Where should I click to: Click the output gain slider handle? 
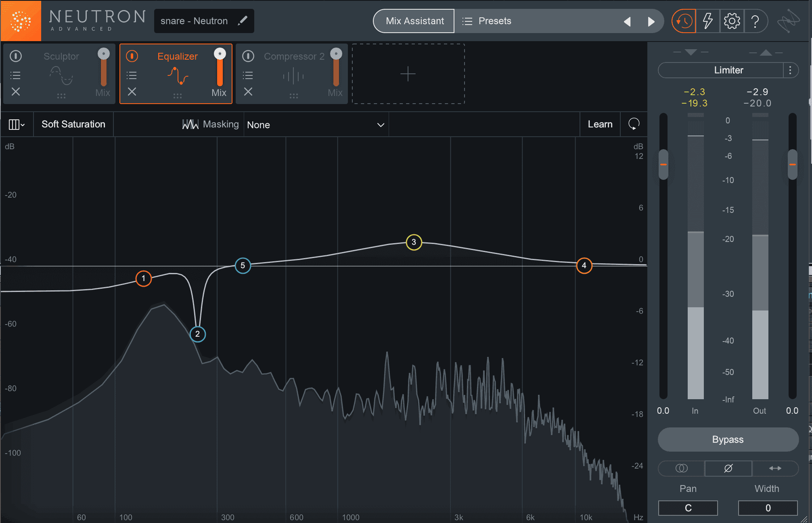point(793,165)
